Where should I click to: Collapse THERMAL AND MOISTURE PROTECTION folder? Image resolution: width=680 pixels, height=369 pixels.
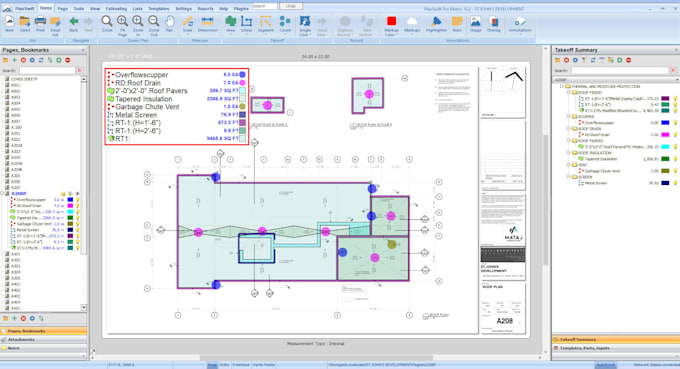(562, 86)
